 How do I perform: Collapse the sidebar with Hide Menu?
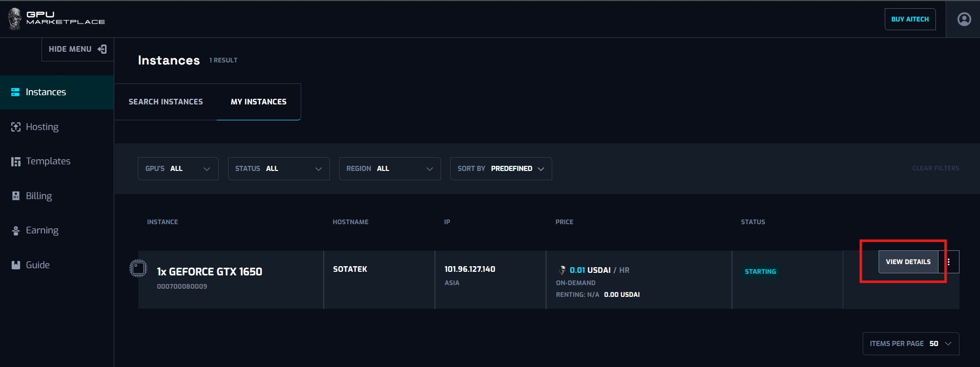pos(77,49)
